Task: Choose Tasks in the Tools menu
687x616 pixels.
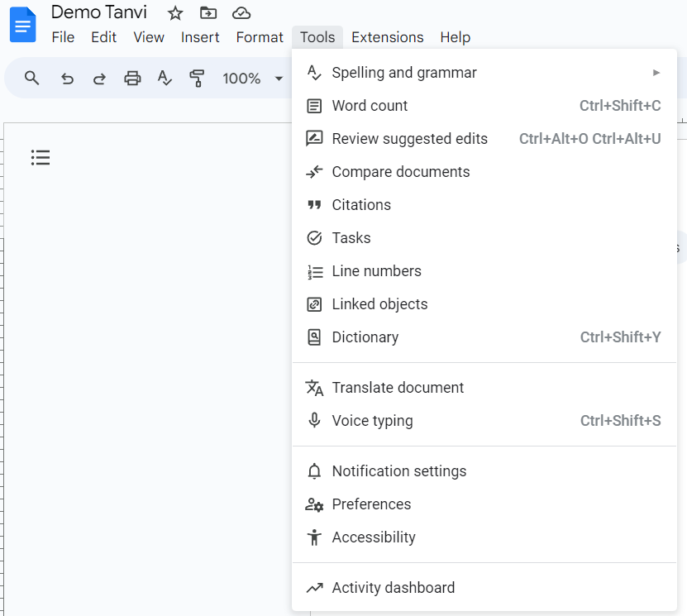Action: tap(484, 238)
